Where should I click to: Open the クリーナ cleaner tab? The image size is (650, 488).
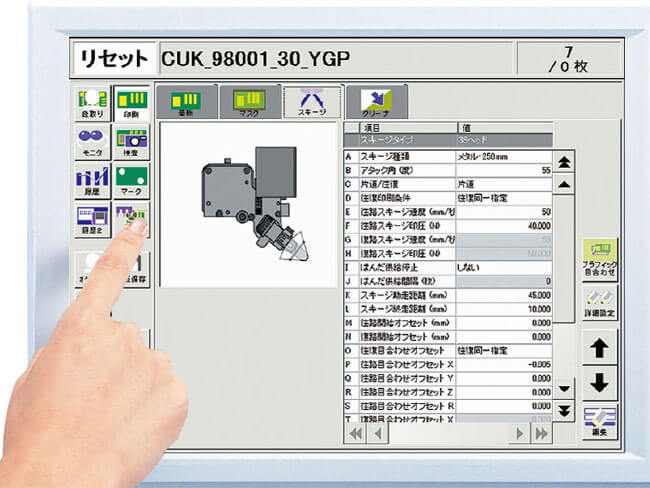coord(374,103)
